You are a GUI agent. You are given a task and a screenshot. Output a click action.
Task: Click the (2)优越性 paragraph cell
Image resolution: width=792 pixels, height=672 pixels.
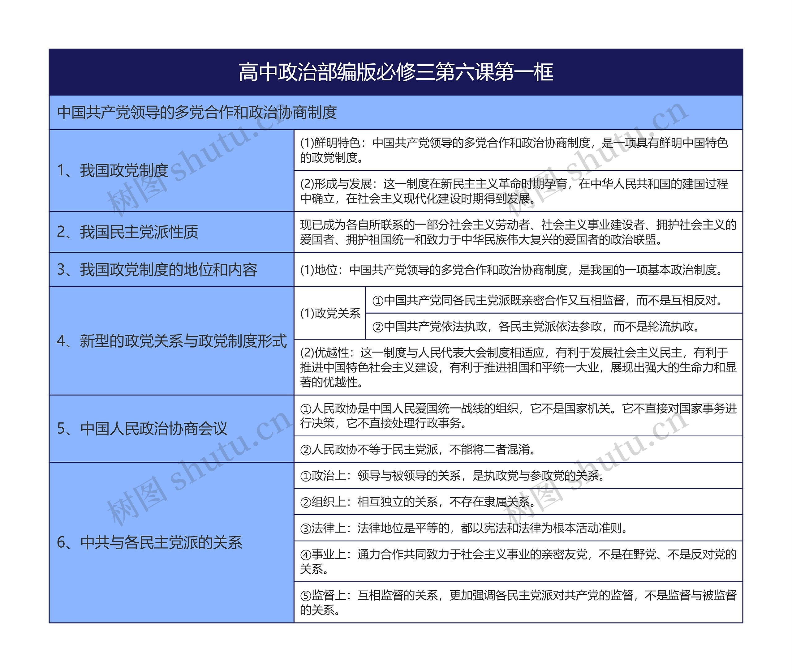click(x=518, y=367)
